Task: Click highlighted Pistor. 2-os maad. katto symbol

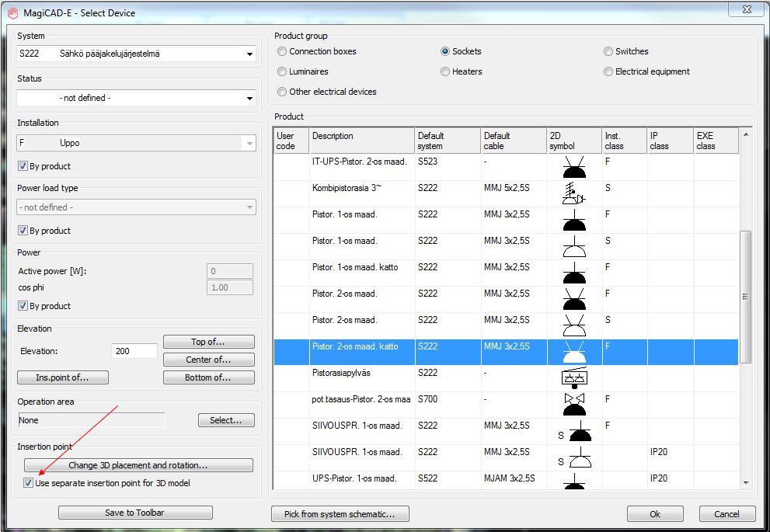Action: 573,352
